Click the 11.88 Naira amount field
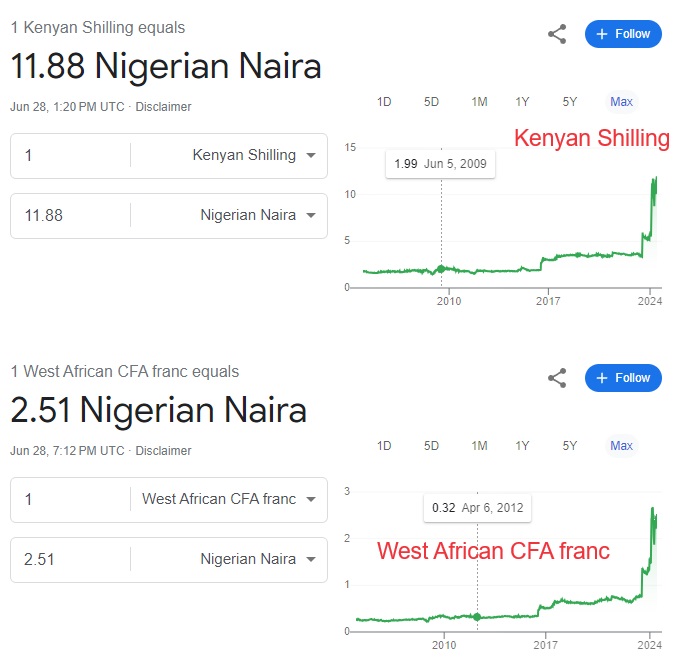The width and height of the screenshot is (689, 659). pos(70,215)
